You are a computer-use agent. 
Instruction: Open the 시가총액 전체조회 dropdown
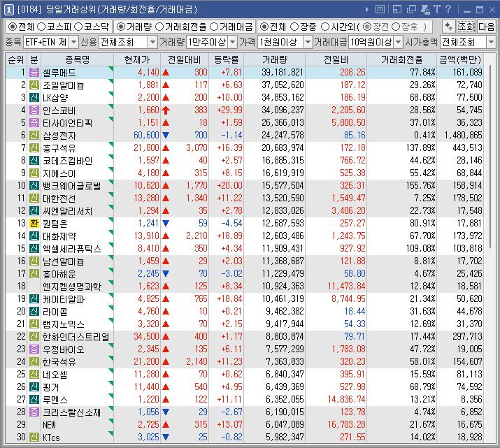tap(491, 42)
